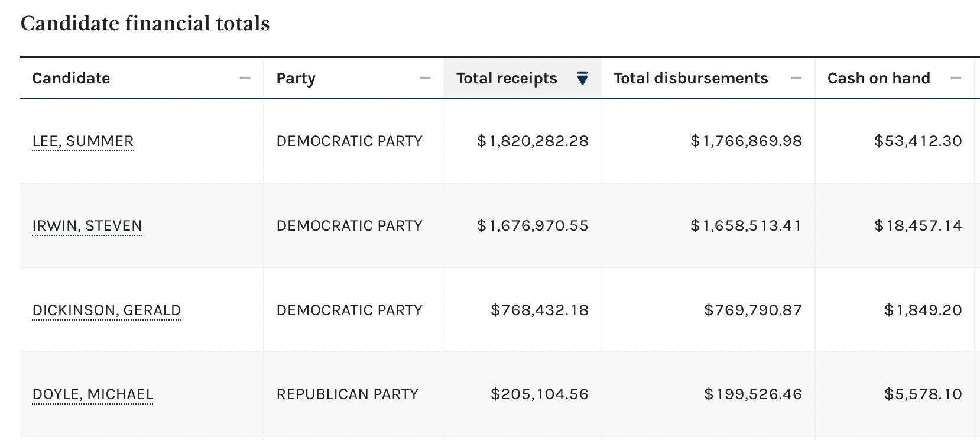Open the DICKINSON, GERALD candidate link

pos(106,310)
